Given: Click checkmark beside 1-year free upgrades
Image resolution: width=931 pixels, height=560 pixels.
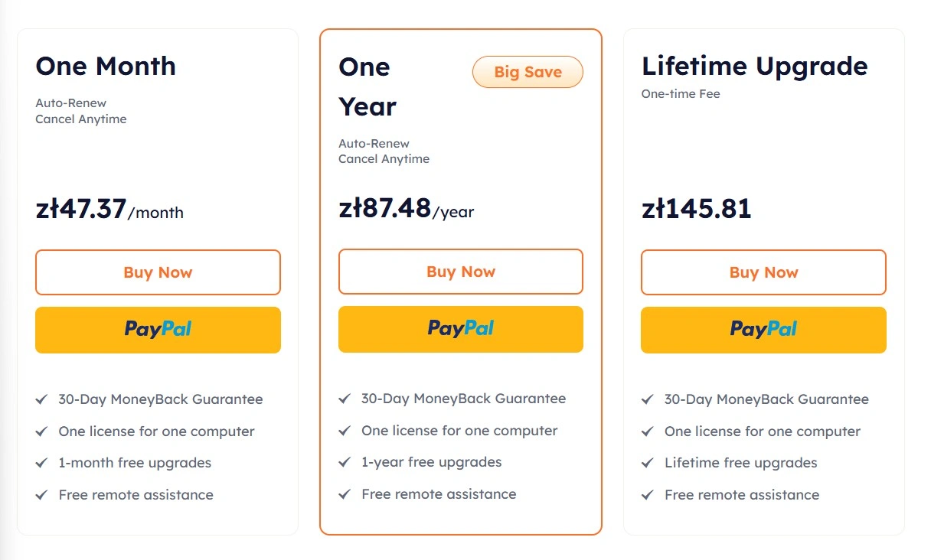Looking at the screenshot, I should pyautogui.click(x=345, y=462).
